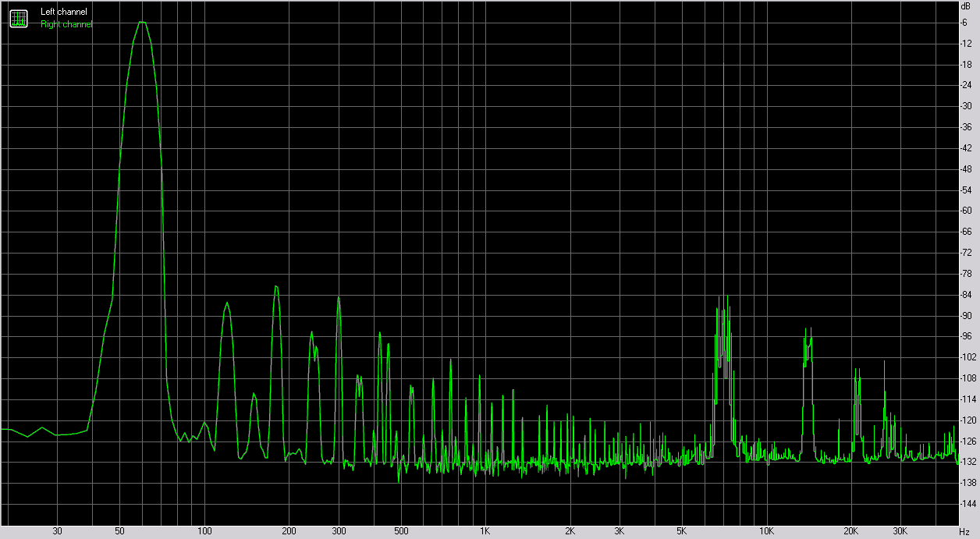Image resolution: width=980 pixels, height=539 pixels.
Task: Click the -60 dB axis value
Action: point(968,211)
